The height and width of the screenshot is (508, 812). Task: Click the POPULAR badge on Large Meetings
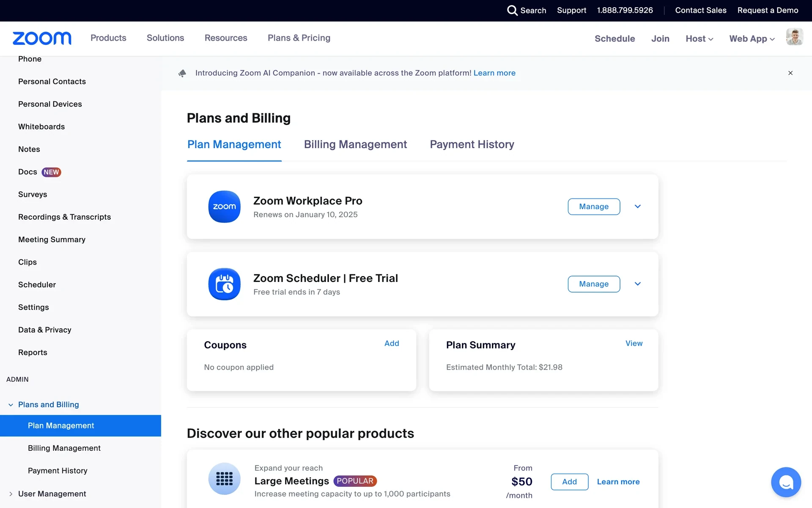[355, 481]
